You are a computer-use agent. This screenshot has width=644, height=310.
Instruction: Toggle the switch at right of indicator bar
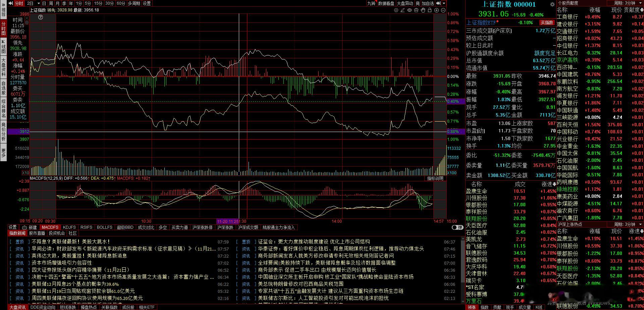[x=457, y=227]
